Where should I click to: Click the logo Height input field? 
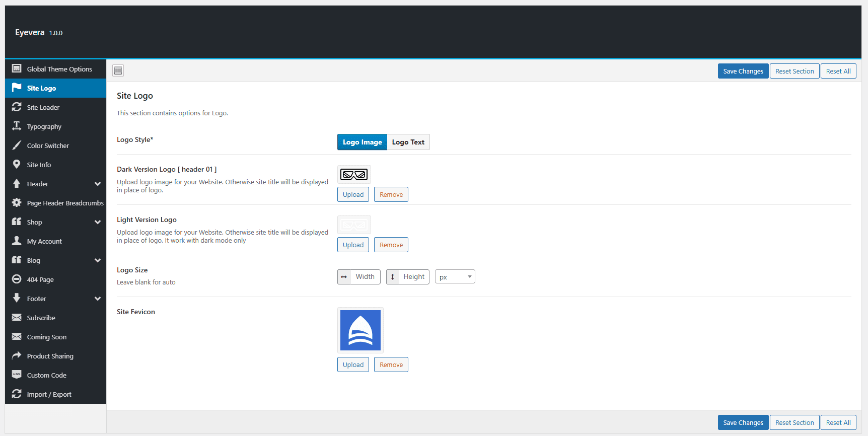(414, 277)
